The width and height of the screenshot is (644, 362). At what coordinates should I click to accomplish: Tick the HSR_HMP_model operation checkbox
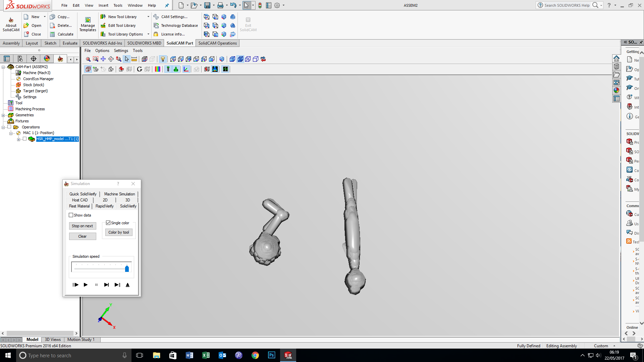point(24,139)
